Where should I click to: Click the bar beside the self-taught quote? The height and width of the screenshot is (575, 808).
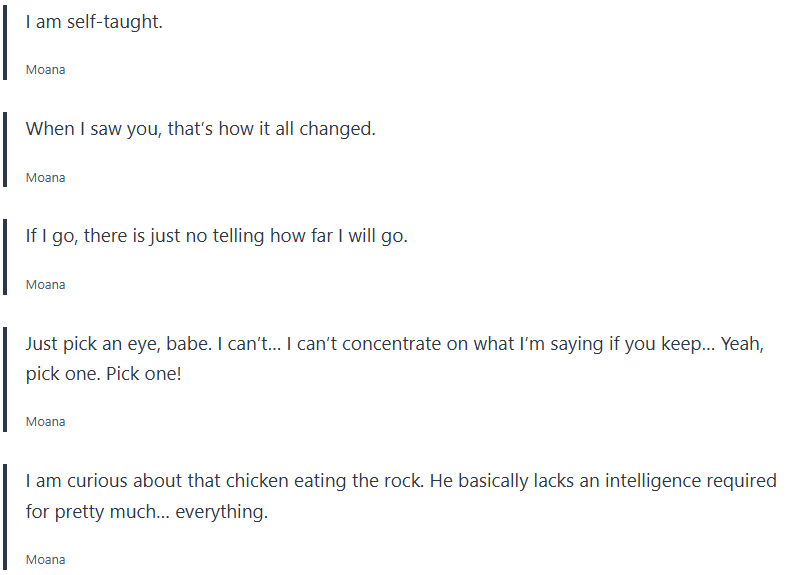tap(5, 40)
